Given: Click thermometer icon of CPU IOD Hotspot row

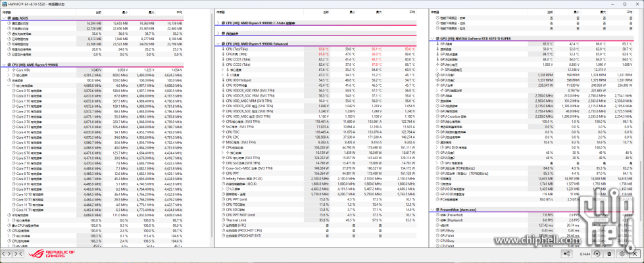Looking at the screenshot, I should [223, 80].
